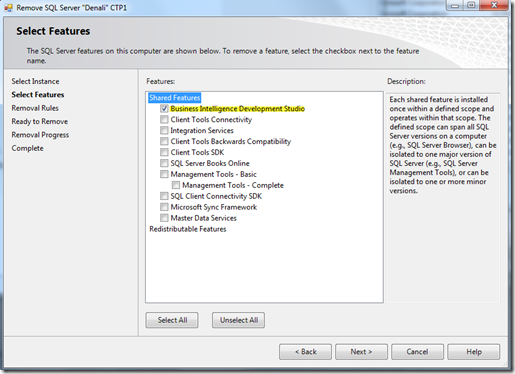Tick Management Tools - Complete checkbox

[x=176, y=185]
